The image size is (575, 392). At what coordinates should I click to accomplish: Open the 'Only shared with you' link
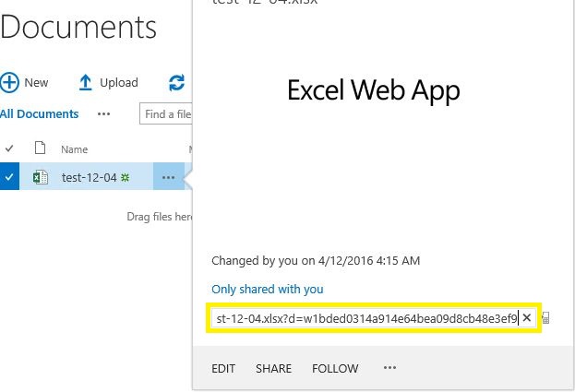pos(268,290)
